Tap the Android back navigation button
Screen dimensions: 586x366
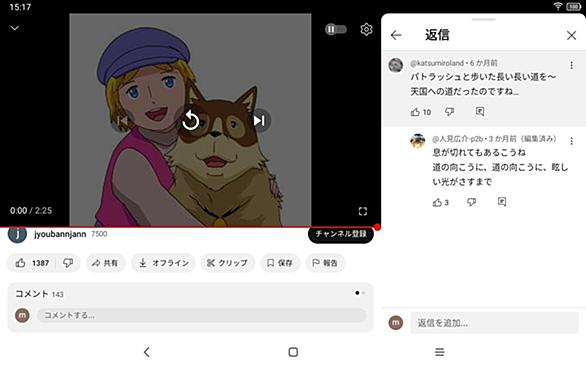[x=147, y=352]
